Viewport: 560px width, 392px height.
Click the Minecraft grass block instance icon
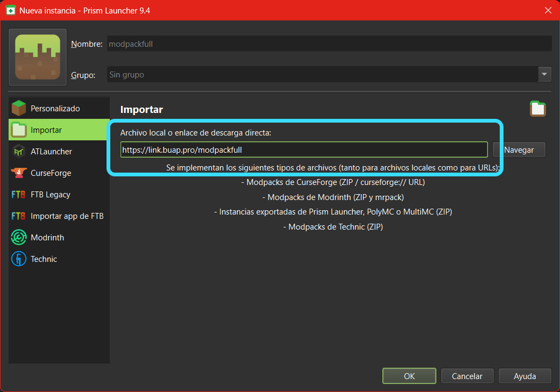click(x=38, y=57)
